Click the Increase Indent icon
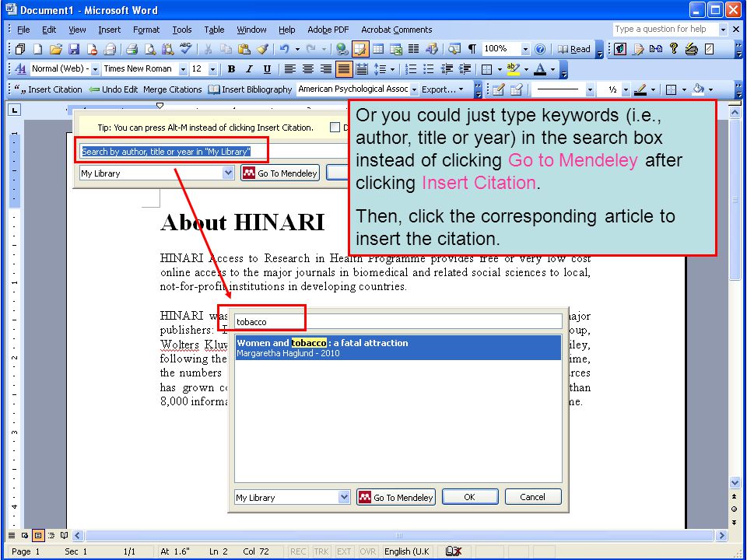The height and width of the screenshot is (560, 747). point(465,69)
